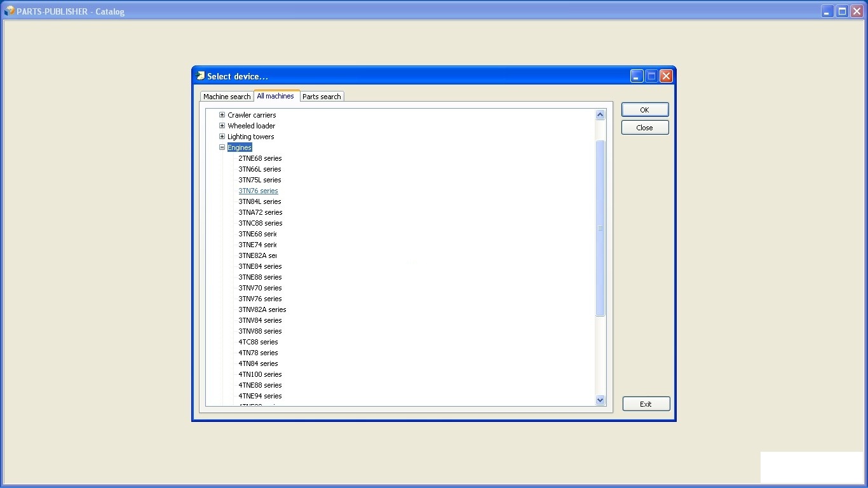Click the Exit button

(x=646, y=404)
